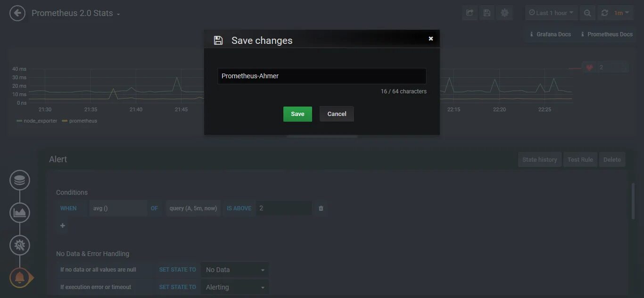The height and width of the screenshot is (298, 644).
Task: Open the Prometheus Docs link
Action: [x=606, y=34]
